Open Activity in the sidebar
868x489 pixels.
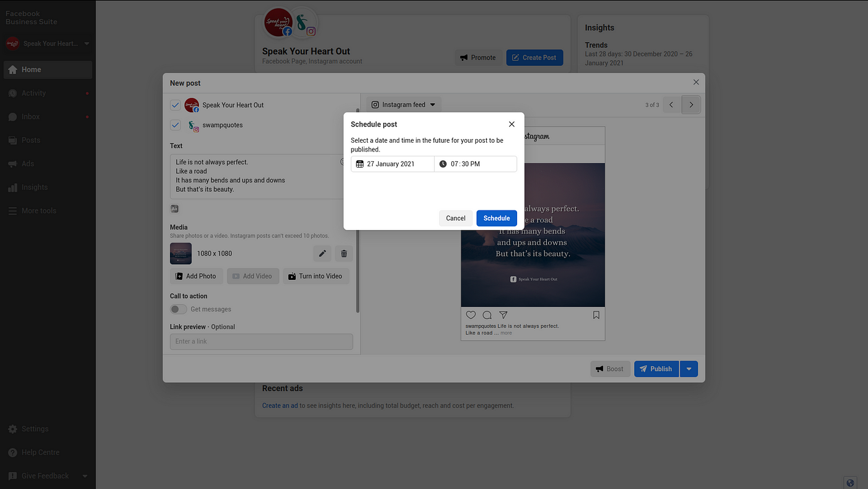(48, 93)
